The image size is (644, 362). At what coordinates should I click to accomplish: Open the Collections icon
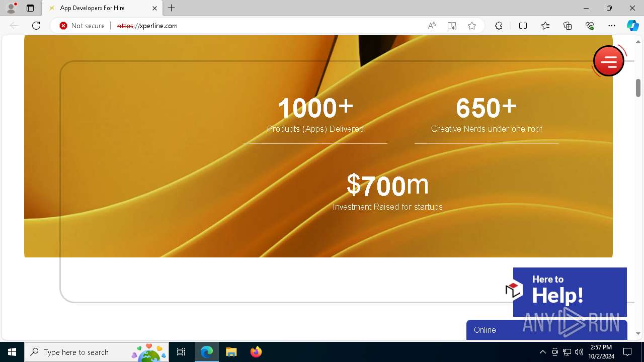[568, 26]
